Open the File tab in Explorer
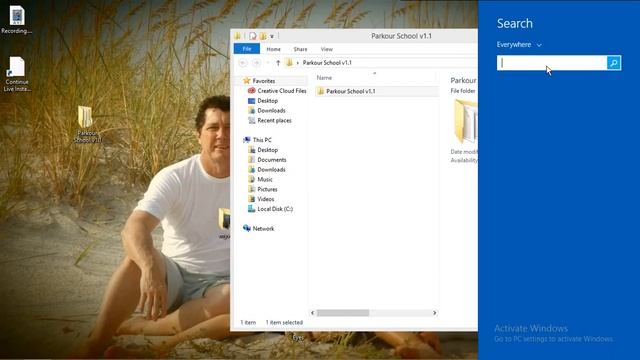This screenshot has width=640, height=360. (247, 49)
